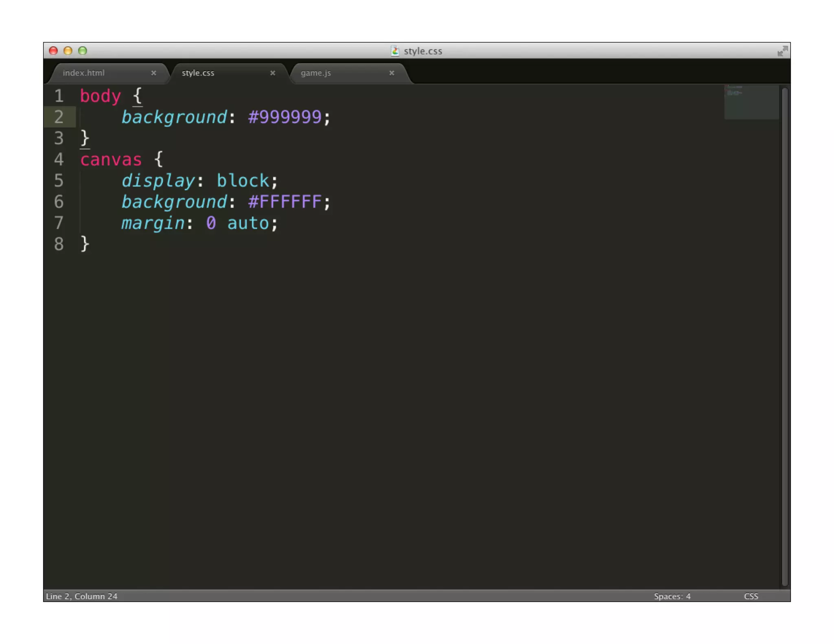Click line number 3 in the gutter
Image resolution: width=834 pixels, height=644 pixels.
pos(59,138)
